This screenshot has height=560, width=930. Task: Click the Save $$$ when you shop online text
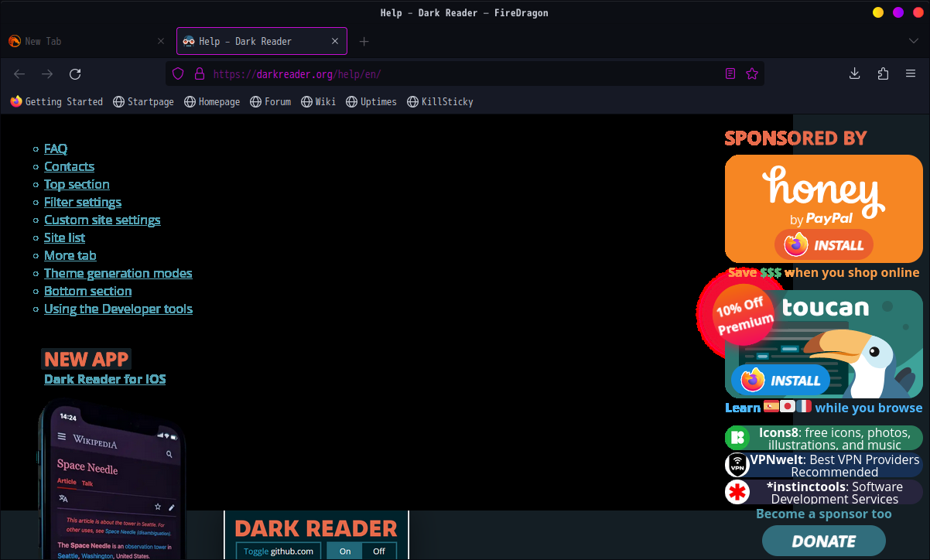pyautogui.click(x=824, y=272)
